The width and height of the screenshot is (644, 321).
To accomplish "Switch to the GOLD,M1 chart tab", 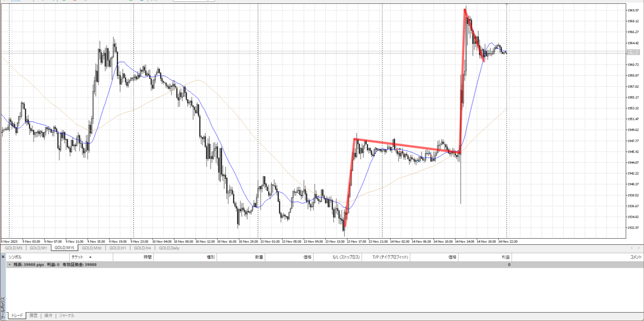I will click(x=38, y=248).
